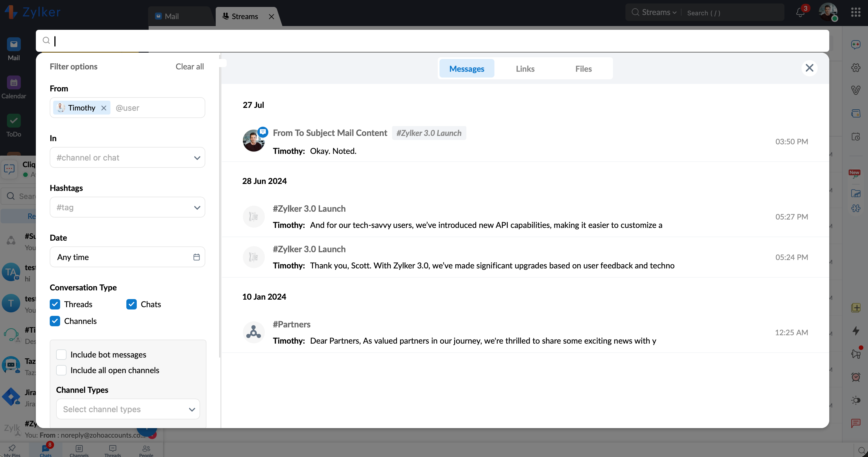Image resolution: width=868 pixels, height=457 pixels.
Task: Open Threads in the bottom bar
Action: click(x=112, y=450)
